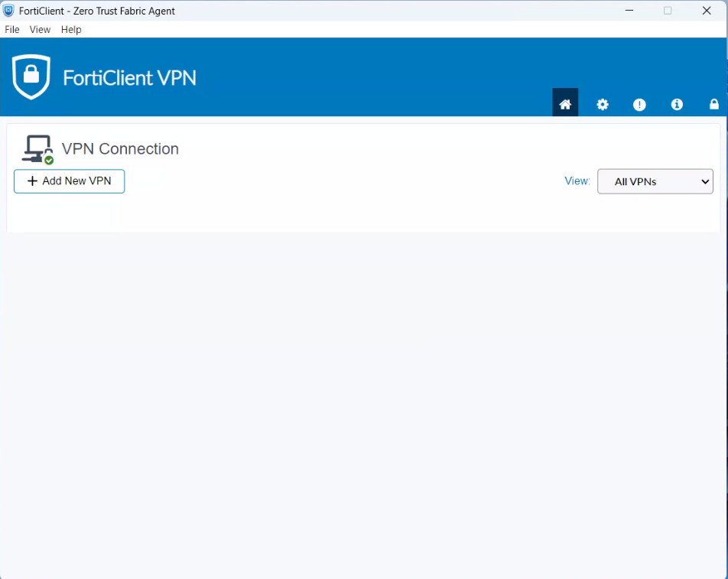Open the File menu
Image resolution: width=728 pixels, height=579 pixels.
pos(12,30)
